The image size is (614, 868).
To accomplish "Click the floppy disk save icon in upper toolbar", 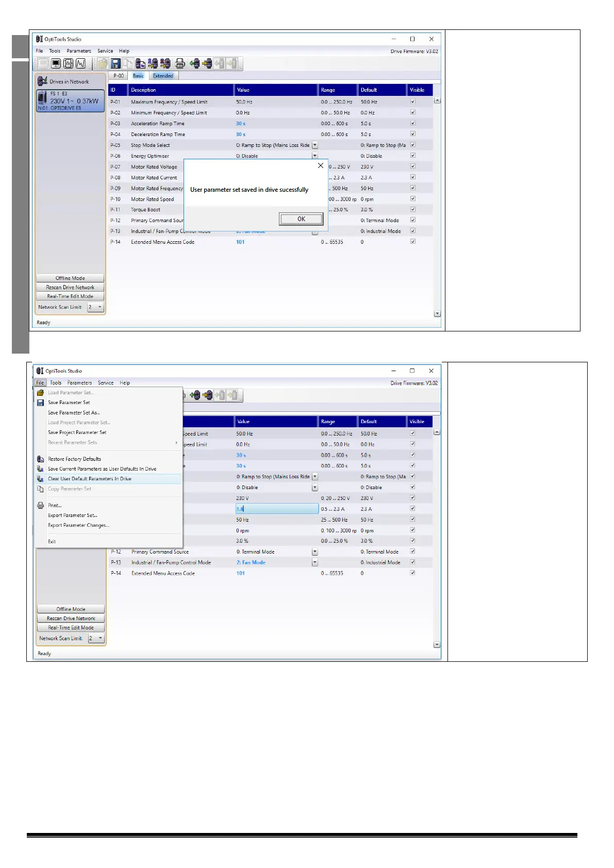I will point(115,63).
